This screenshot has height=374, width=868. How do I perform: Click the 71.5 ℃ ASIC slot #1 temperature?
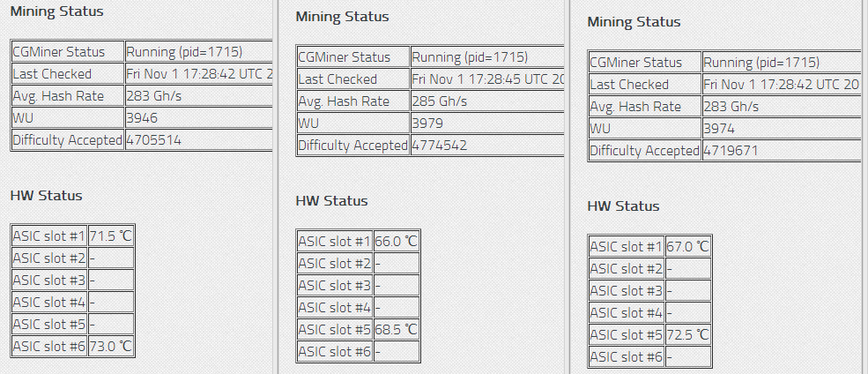pyautogui.click(x=111, y=236)
